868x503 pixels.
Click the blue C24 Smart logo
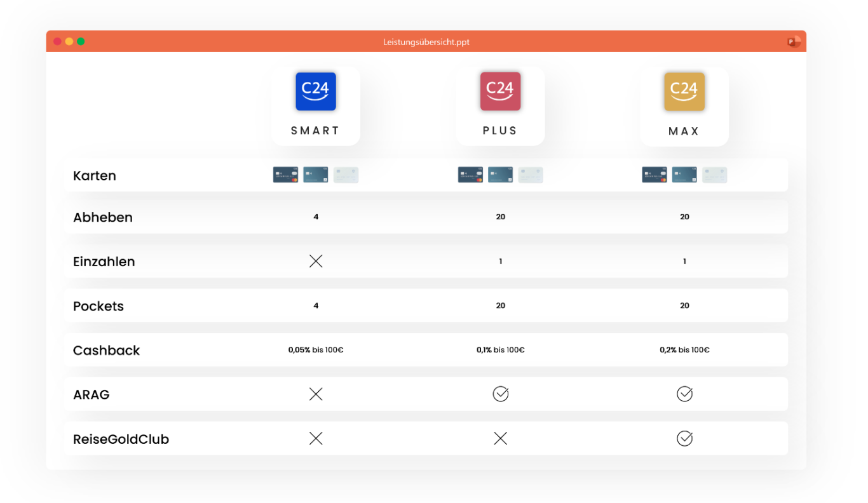(x=316, y=91)
